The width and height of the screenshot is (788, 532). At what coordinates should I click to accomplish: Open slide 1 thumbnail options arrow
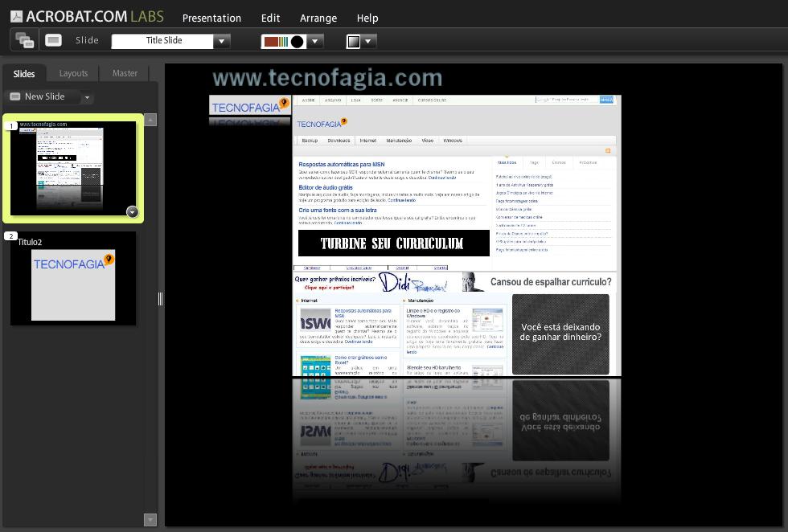point(132,212)
